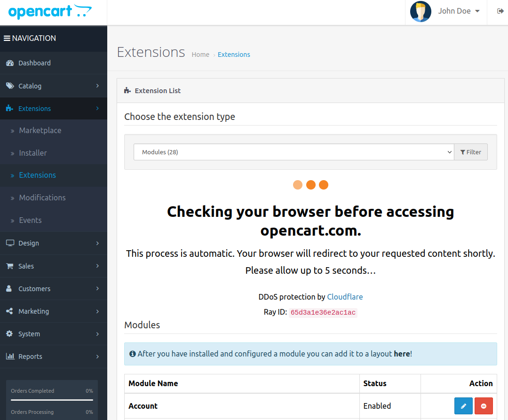
Task: Click the Sales cart icon
Action: pyautogui.click(x=10, y=266)
